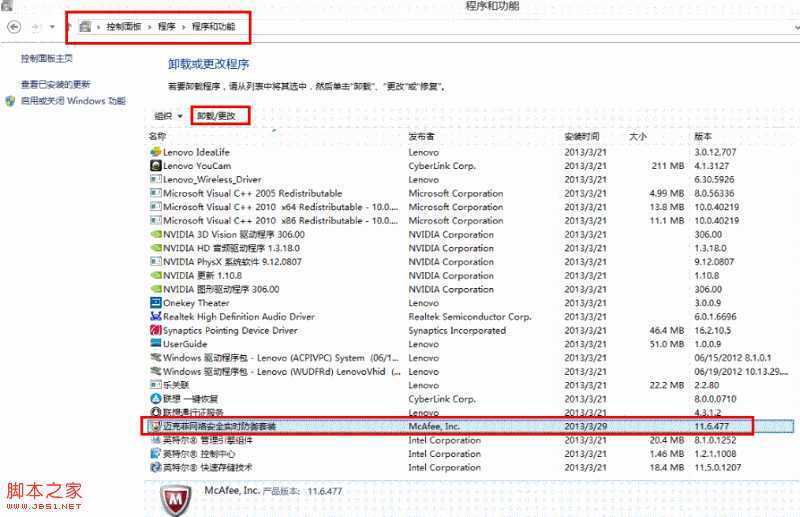Click the McAfee shield logo in details pane

[176, 501]
